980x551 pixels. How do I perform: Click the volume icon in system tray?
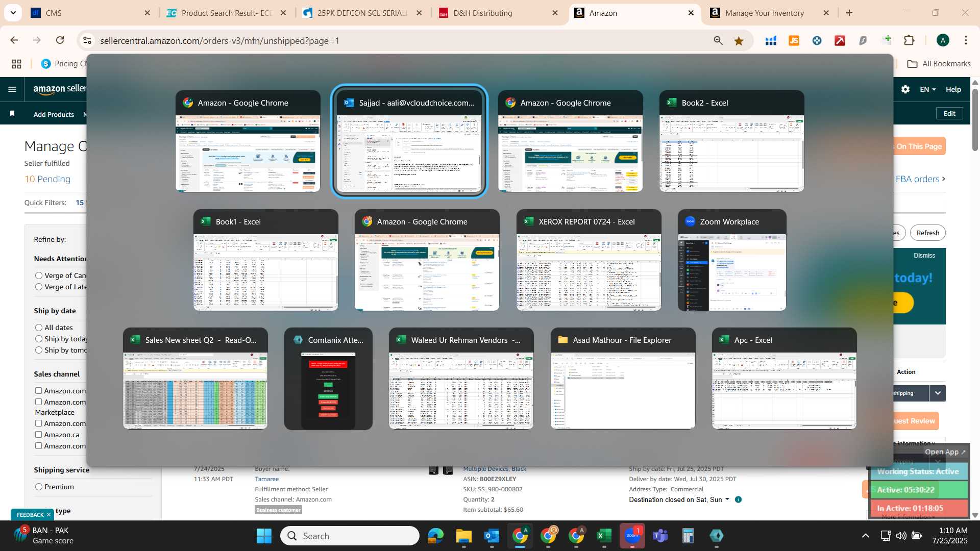[901, 536]
